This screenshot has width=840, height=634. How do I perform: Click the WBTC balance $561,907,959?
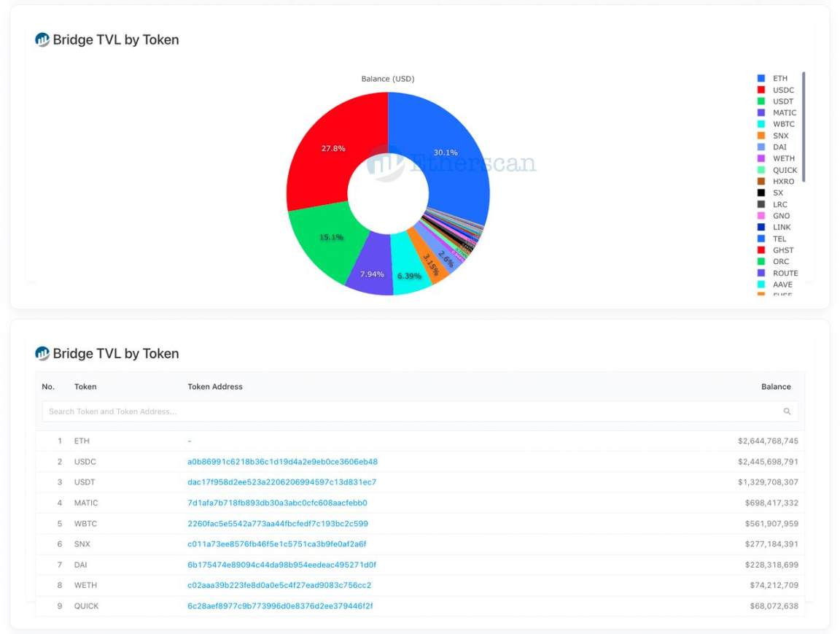(771, 523)
